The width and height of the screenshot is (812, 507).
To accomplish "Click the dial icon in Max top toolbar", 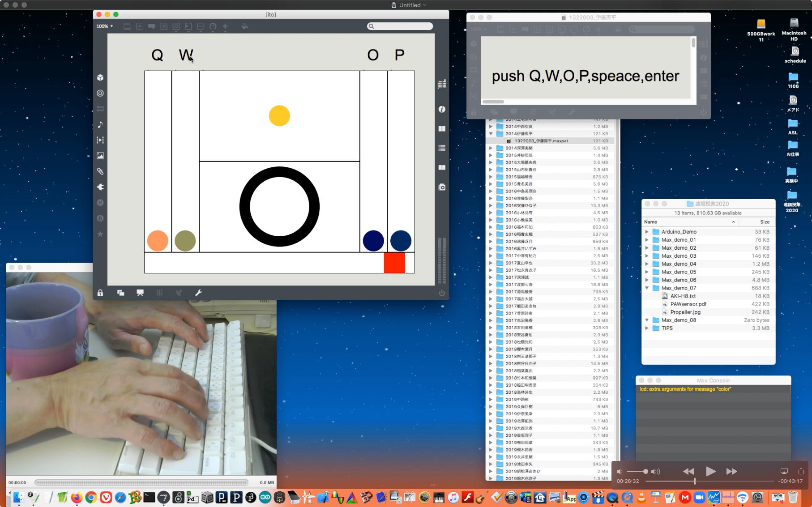I will point(213,26).
